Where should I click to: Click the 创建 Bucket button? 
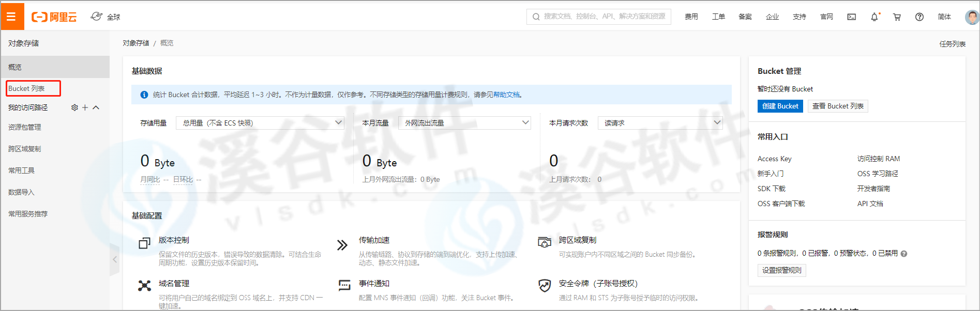(780, 106)
